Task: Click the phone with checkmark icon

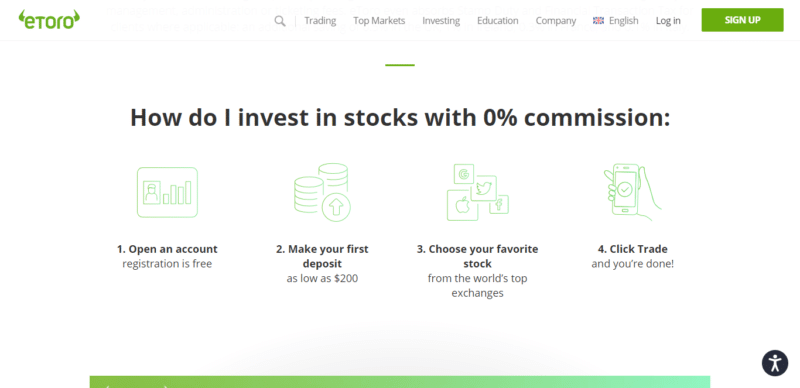Action: coord(632,192)
